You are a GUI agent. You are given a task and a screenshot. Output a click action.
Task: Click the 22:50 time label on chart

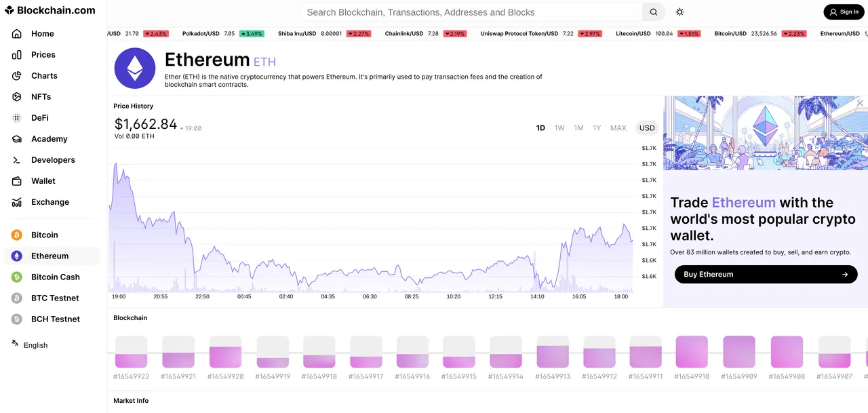click(202, 296)
